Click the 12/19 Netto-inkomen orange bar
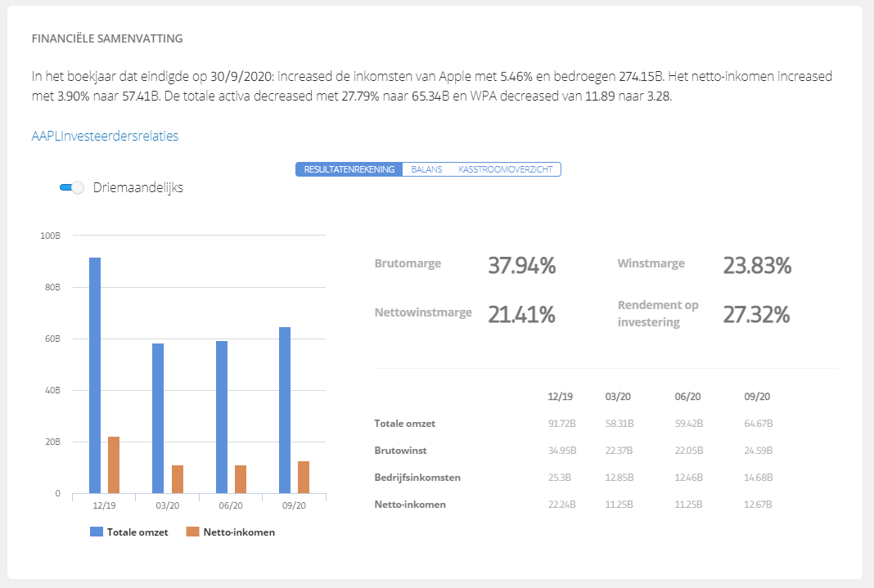874x588 pixels. [114, 465]
